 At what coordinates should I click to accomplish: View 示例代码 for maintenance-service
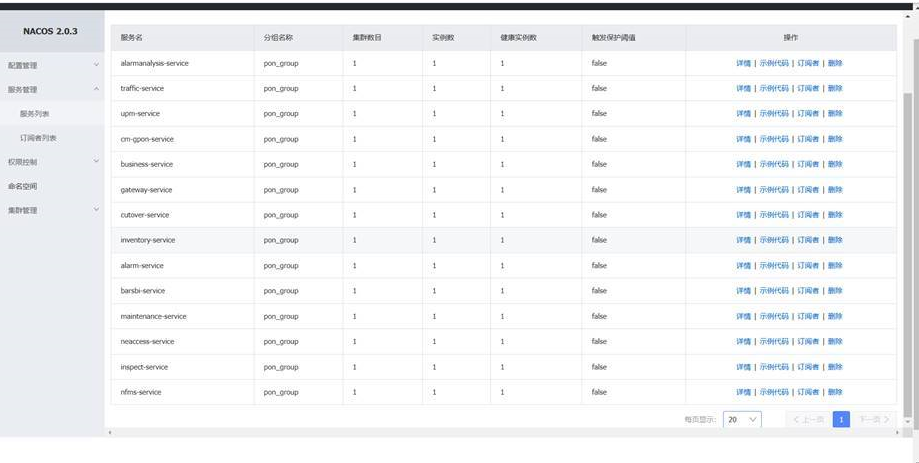click(774, 316)
